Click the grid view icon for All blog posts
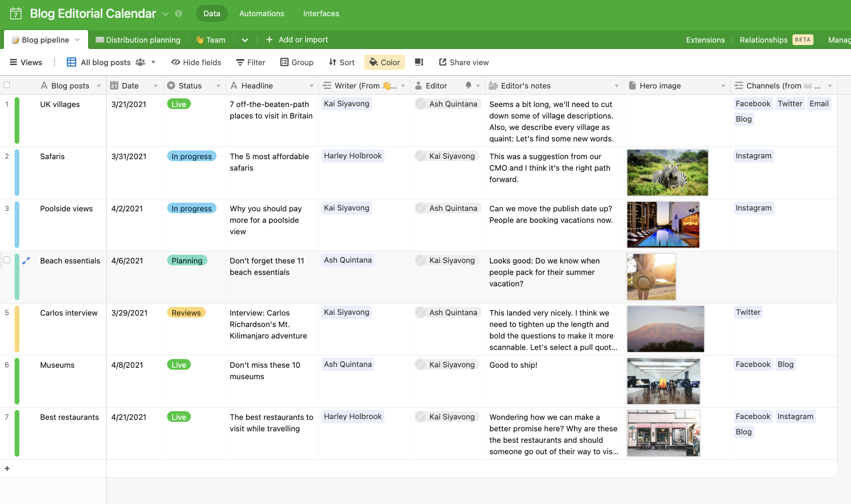 pyautogui.click(x=71, y=62)
